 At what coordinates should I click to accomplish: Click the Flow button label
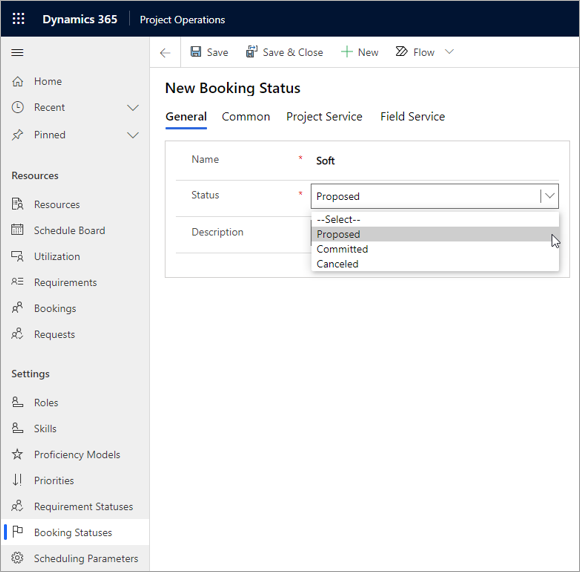pyautogui.click(x=424, y=53)
